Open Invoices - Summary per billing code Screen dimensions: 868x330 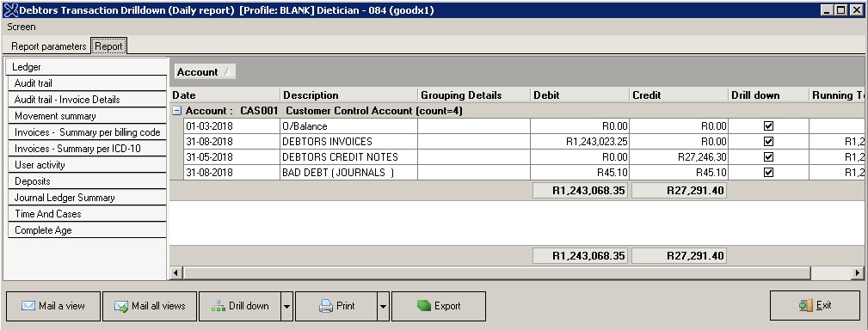tap(87, 132)
